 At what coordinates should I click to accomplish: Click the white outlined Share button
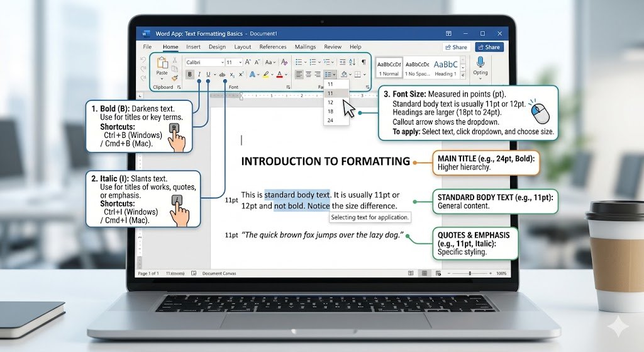tap(457, 47)
